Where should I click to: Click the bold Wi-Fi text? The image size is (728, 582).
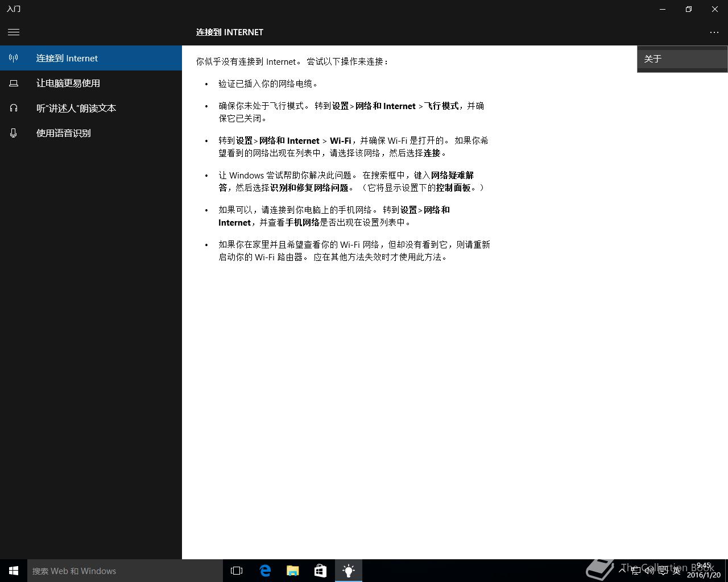[340, 140]
